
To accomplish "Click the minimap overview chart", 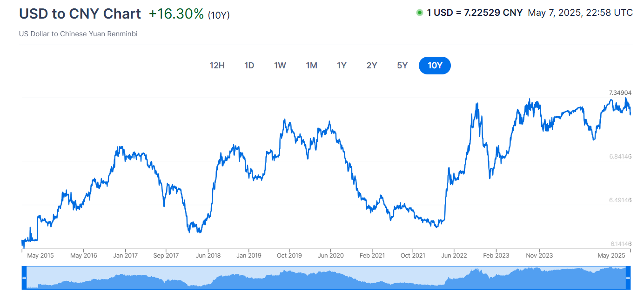I will coord(326,278).
